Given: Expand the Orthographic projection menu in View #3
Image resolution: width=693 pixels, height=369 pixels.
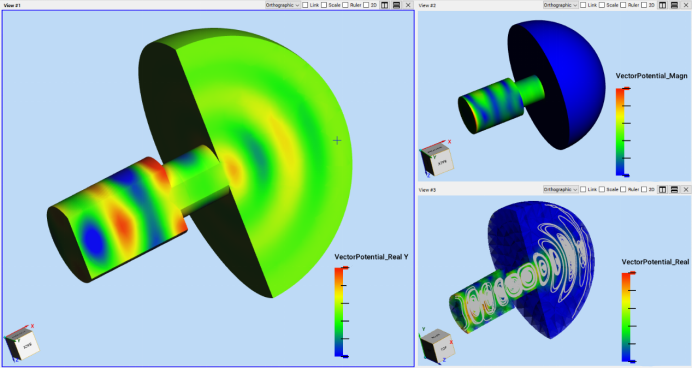Looking at the screenshot, I should (560, 189).
